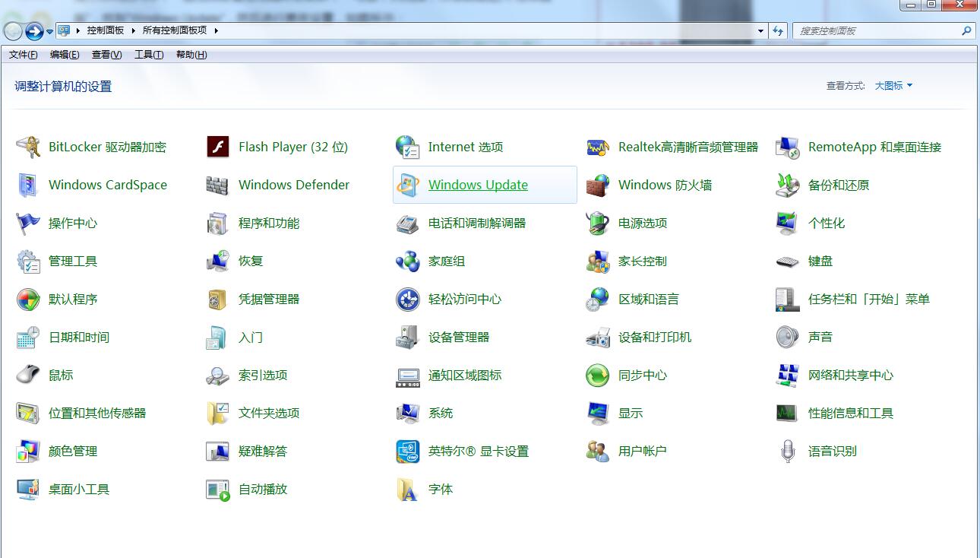Open the 程序和功能 icon
980x558 pixels.
(x=218, y=223)
